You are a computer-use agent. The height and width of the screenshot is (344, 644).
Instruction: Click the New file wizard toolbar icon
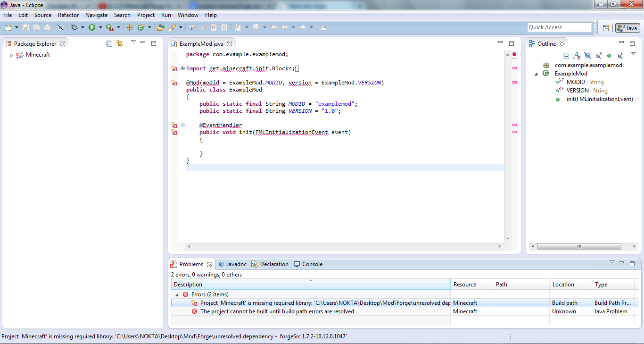[x=8, y=27]
